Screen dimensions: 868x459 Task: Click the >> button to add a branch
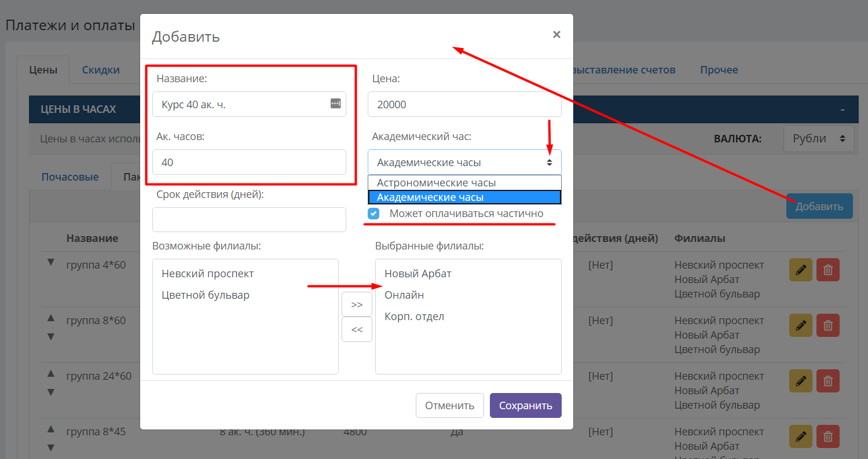click(x=357, y=304)
